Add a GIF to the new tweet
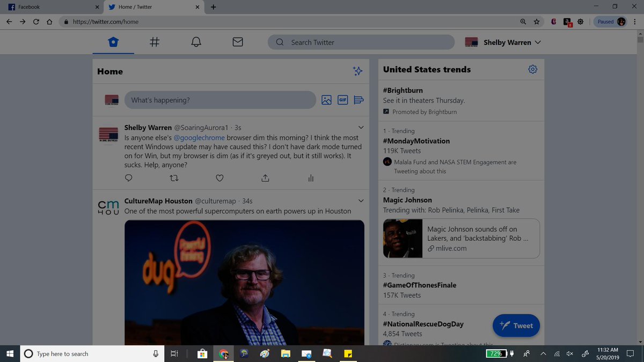 point(342,100)
